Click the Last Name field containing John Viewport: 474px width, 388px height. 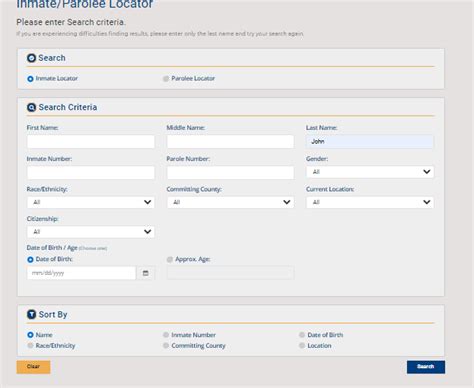pos(370,142)
